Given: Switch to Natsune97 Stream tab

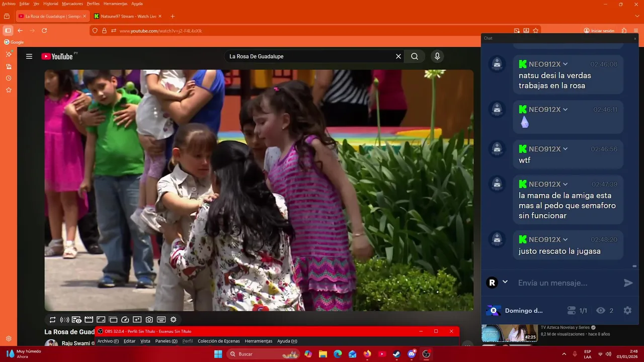Looking at the screenshot, I should (x=128, y=16).
